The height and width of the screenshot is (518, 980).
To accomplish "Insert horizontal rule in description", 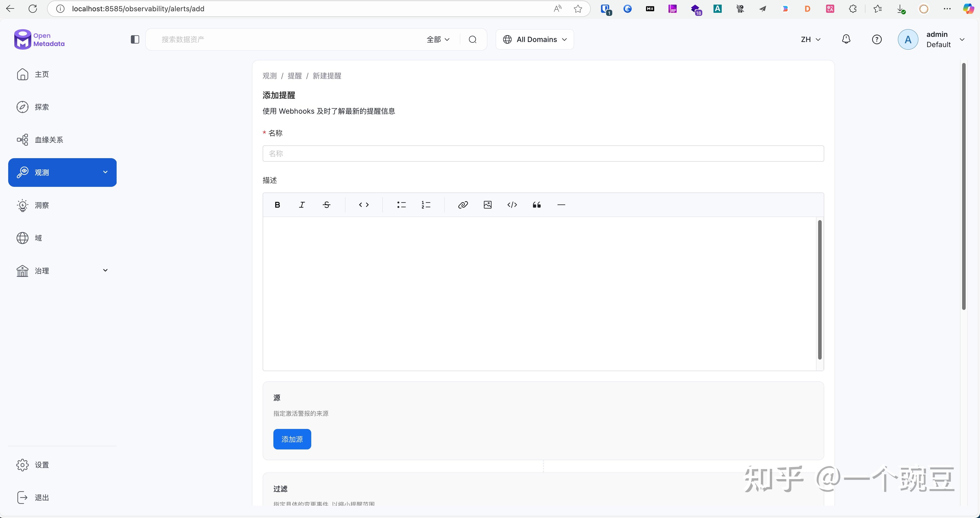I will [561, 205].
